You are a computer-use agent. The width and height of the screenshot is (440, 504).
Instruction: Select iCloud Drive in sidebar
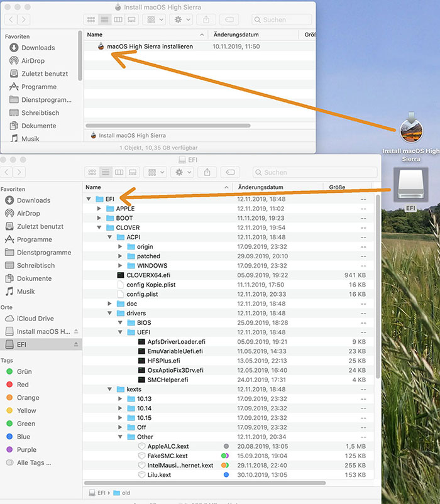coord(35,319)
